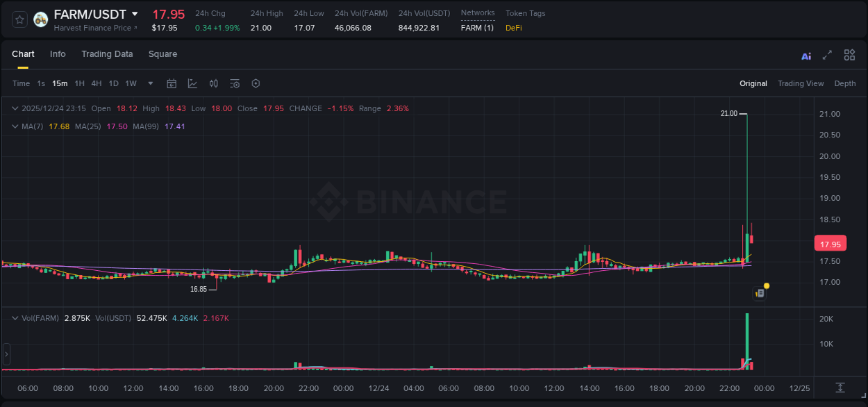Expand more timeframe options arrow

click(x=149, y=83)
